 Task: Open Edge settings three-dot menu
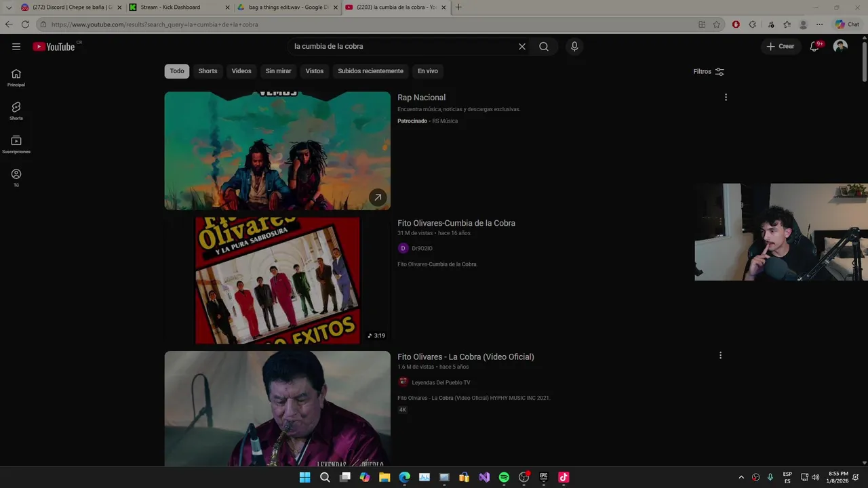819,24
